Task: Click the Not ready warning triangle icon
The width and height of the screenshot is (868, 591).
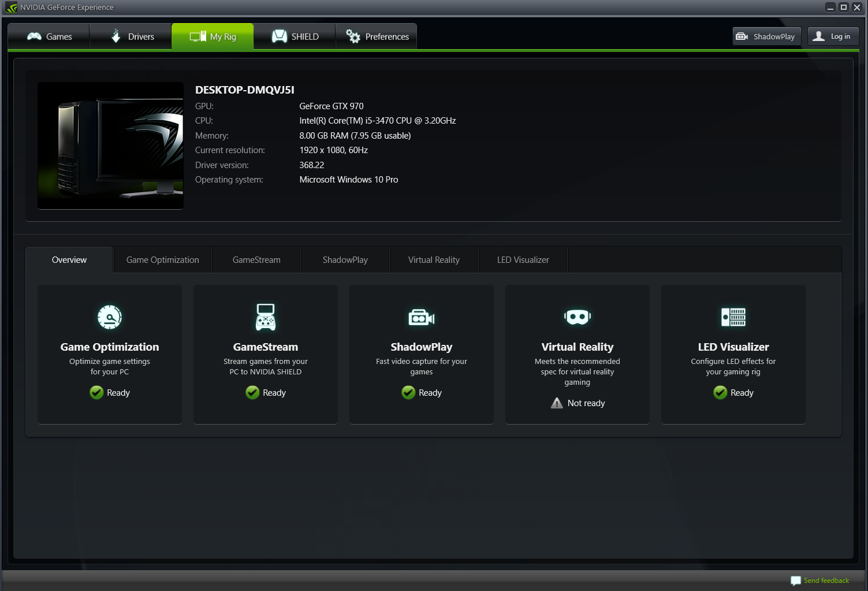Action: 557,403
